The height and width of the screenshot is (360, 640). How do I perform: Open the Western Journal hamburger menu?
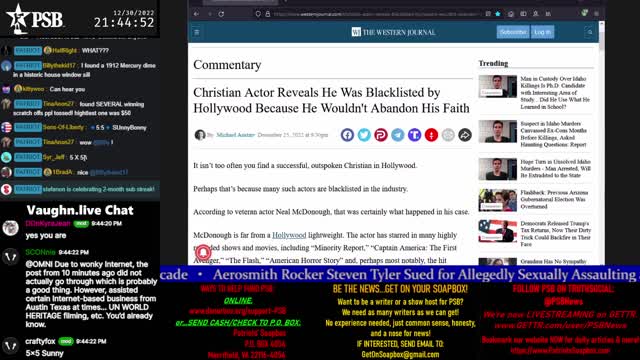coord(197,32)
